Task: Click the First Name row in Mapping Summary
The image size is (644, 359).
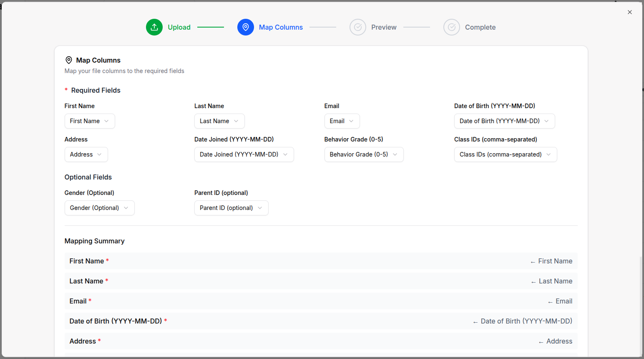Action: (321, 260)
